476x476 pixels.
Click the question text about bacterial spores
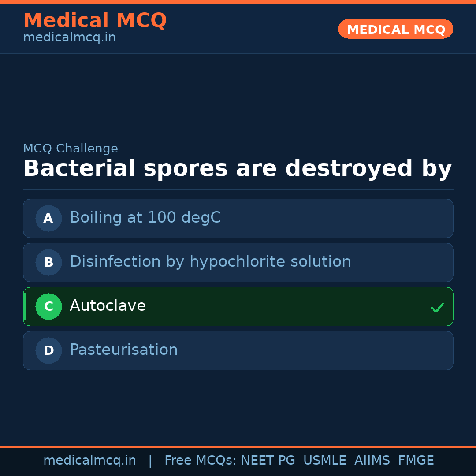pyautogui.click(x=237, y=169)
